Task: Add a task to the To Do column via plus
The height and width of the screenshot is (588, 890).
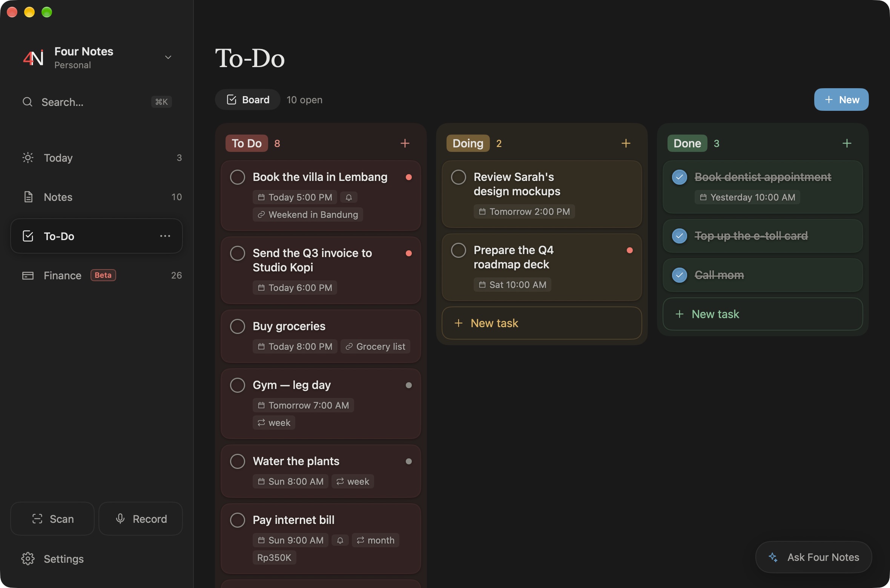Action: (405, 143)
